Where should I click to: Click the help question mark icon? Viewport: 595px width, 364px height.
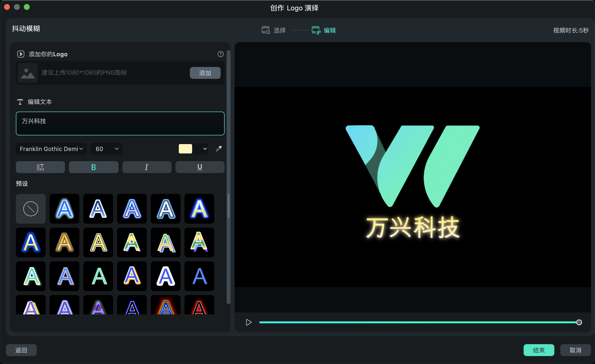coord(221,54)
